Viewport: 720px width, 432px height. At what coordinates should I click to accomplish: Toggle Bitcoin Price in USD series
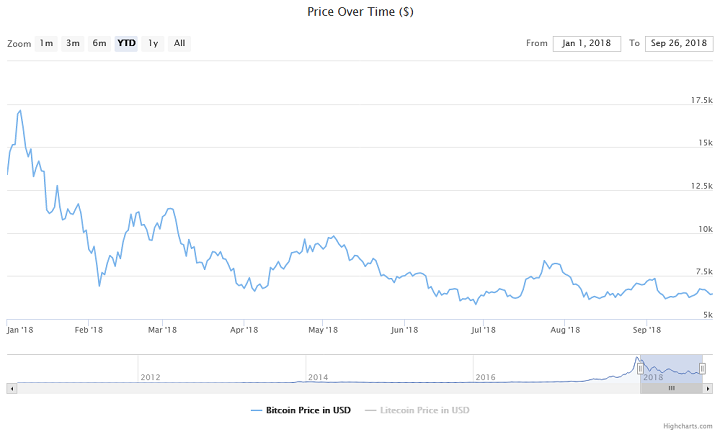tap(301, 410)
